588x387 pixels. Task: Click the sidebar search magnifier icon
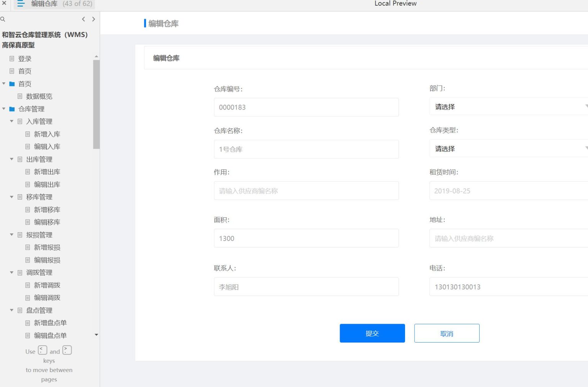click(3, 19)
